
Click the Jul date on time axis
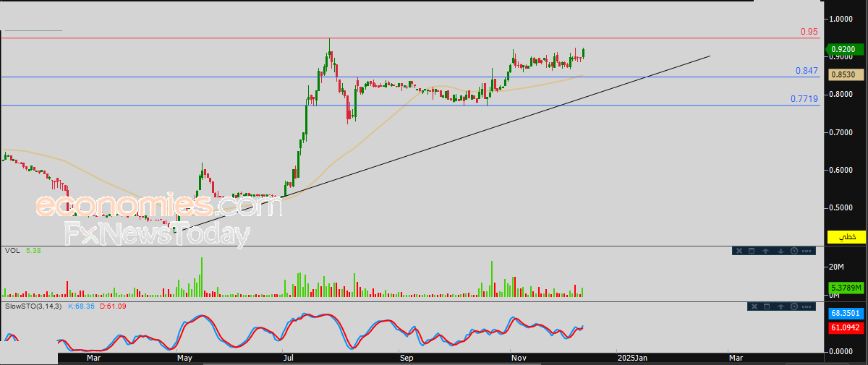pos(289,357)
